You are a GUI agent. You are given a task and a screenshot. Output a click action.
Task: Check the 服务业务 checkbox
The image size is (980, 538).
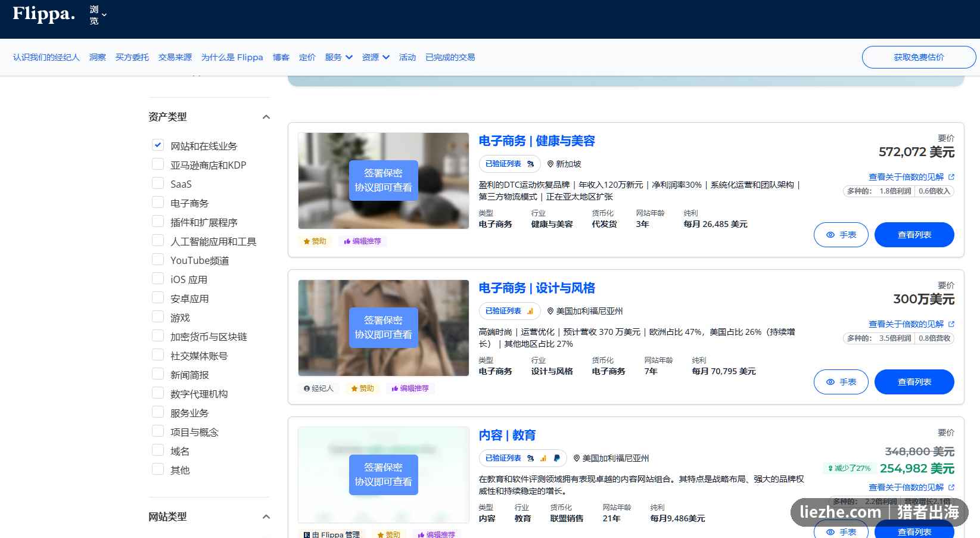[158, 412]
